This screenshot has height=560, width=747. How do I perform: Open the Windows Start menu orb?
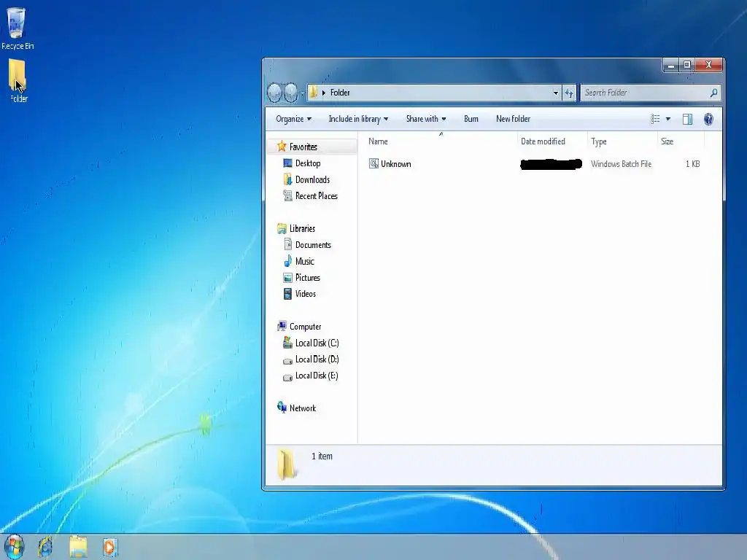[x=15, y=547]
